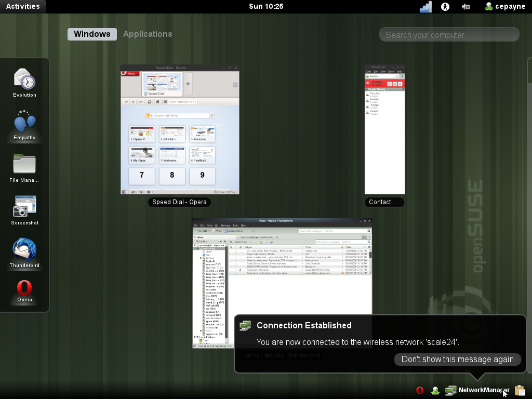This screenshot has height=399, width=532.
Task: Click the clock showing Sun 10:25
Action: [x=266, y=7]
